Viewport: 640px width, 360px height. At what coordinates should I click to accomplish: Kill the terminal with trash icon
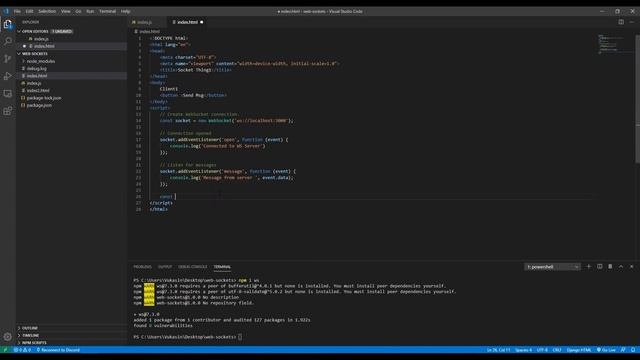[x=610, y=267]
